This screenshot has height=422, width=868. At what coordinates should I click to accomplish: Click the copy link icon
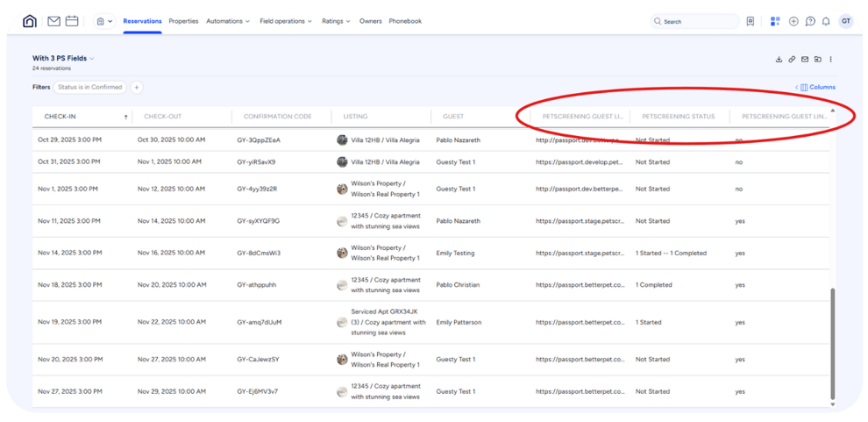coord(792,60)
